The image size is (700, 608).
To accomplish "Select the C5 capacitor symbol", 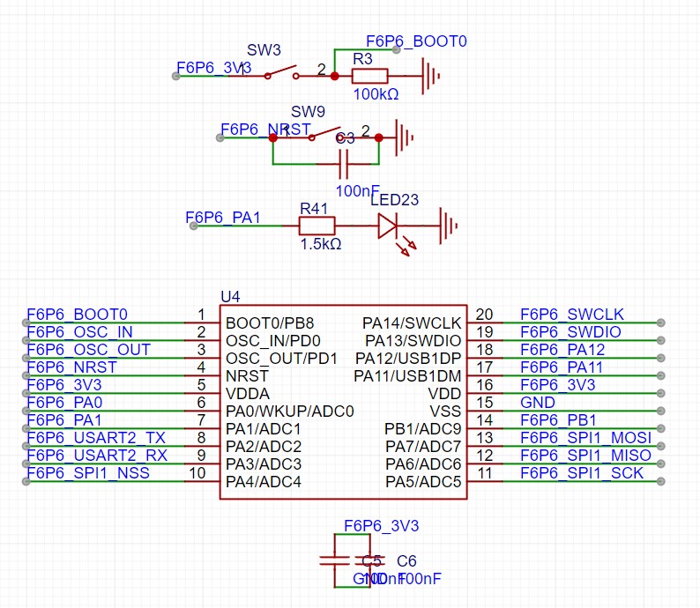I will (x=333, y=560).
